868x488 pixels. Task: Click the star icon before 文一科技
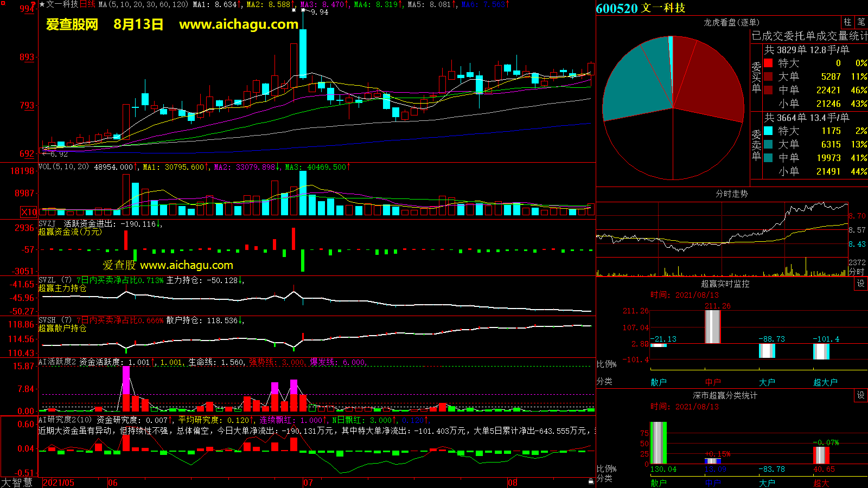(42, 4)
